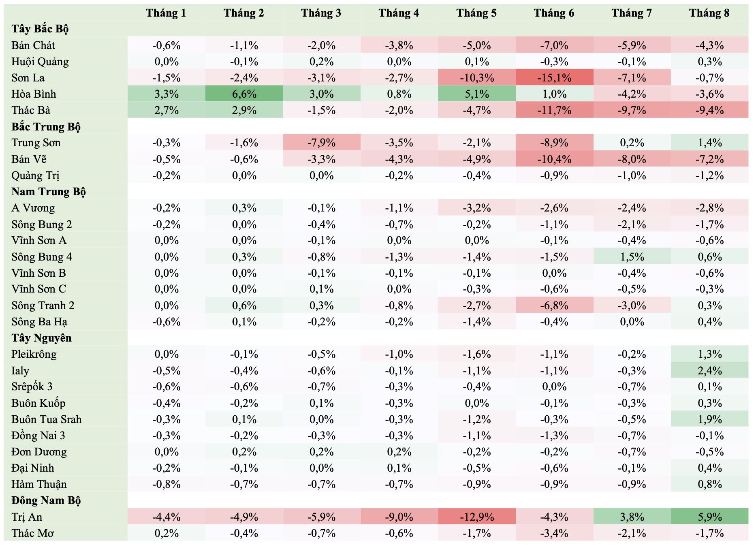Click Bản Vẽ's -10,4% cell in Tháng 6
The height and width of the screenshot is (547, 756).
pyautogui.click(x=554, y=159)
